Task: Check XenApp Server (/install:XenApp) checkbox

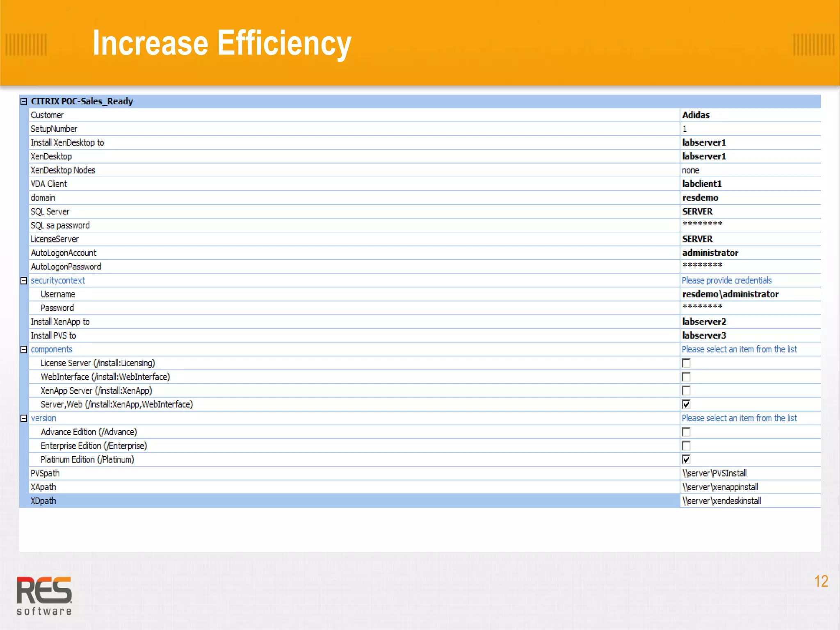Action: click(686, 390)
